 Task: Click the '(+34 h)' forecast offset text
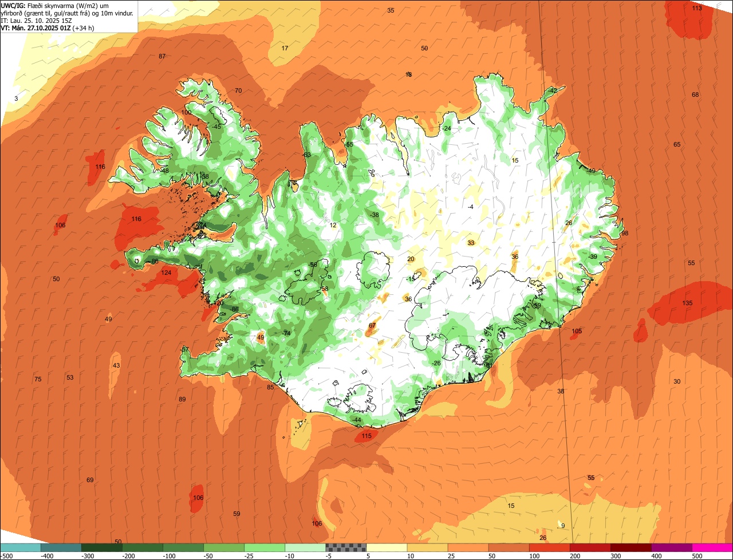tap(84, 27)
